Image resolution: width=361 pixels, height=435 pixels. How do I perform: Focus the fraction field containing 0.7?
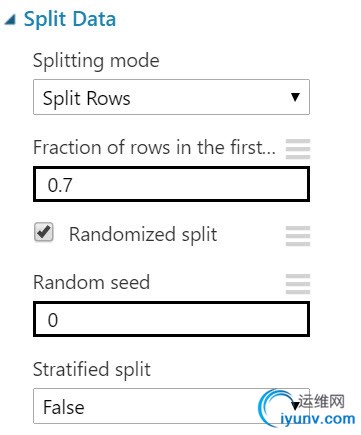171,184
